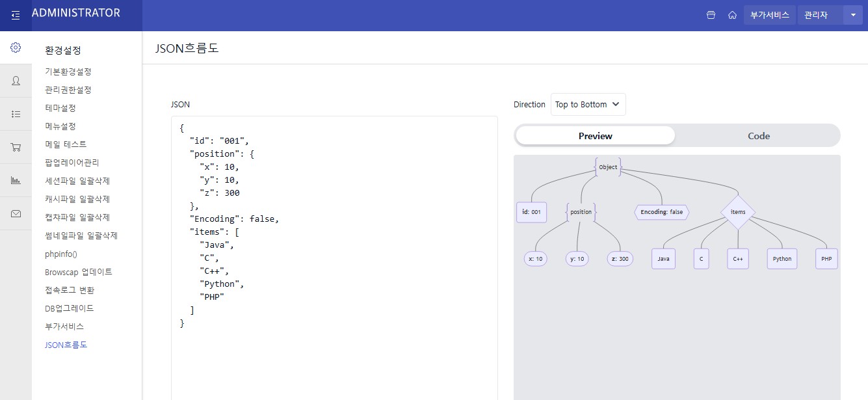Click the shop storefront icon in header
Image resolution: width=868 pixels, height=400 pixels.
[711, 15]
